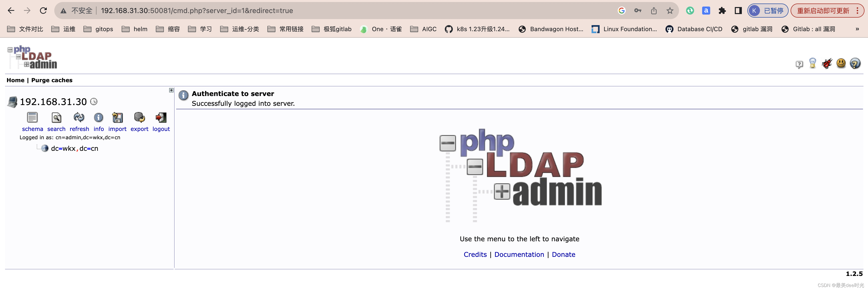
Task: Click the export text link
Action: (x=139, y=129)
